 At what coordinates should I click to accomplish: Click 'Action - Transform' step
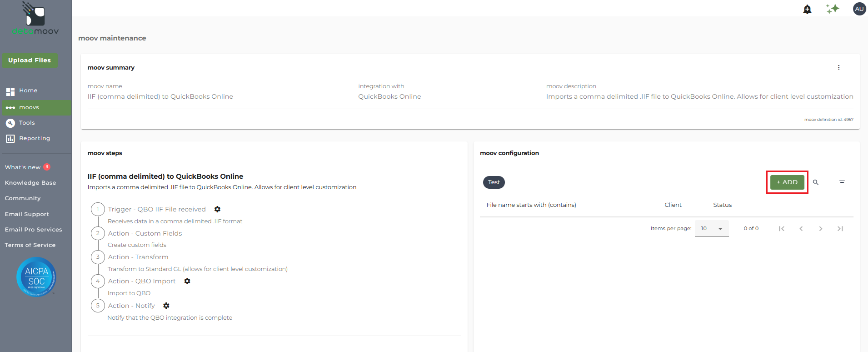[x=138, y=257]
